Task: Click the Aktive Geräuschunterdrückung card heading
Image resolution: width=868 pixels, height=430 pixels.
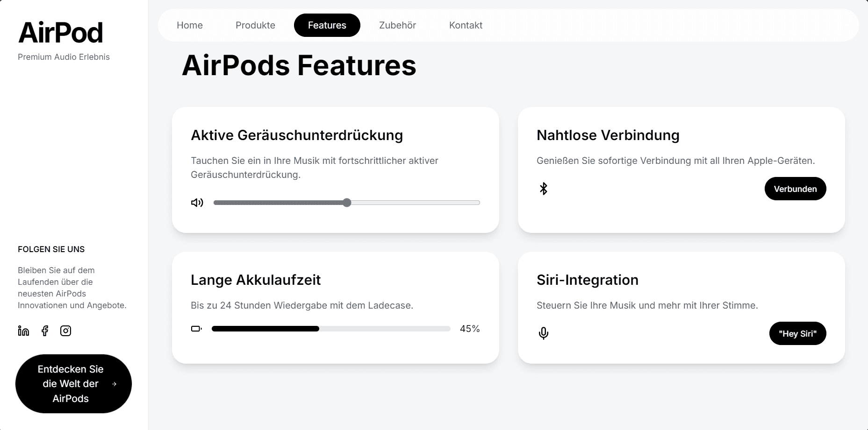Action: (x=297, y=135)
